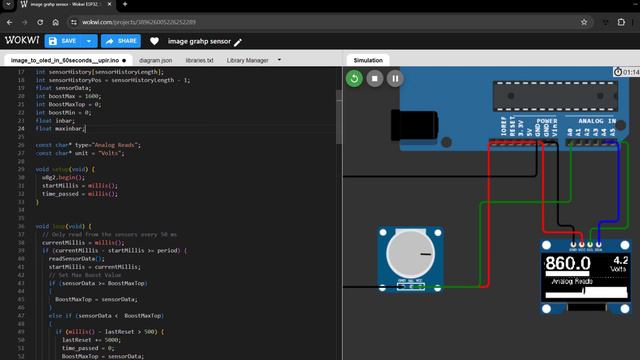Go forward in the browser
This screenshot has width=640, height=360.
point(24,22)
